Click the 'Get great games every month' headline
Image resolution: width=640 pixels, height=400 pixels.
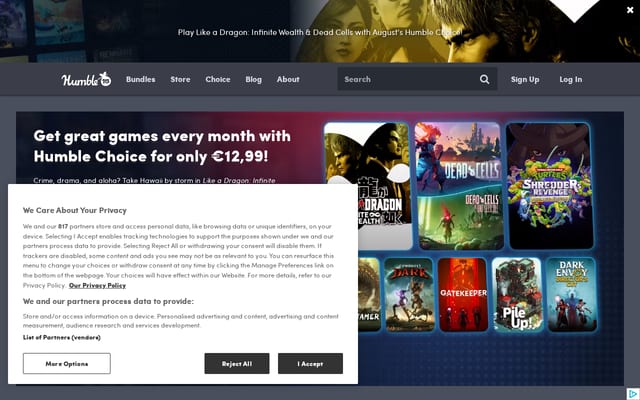point(162,146)
